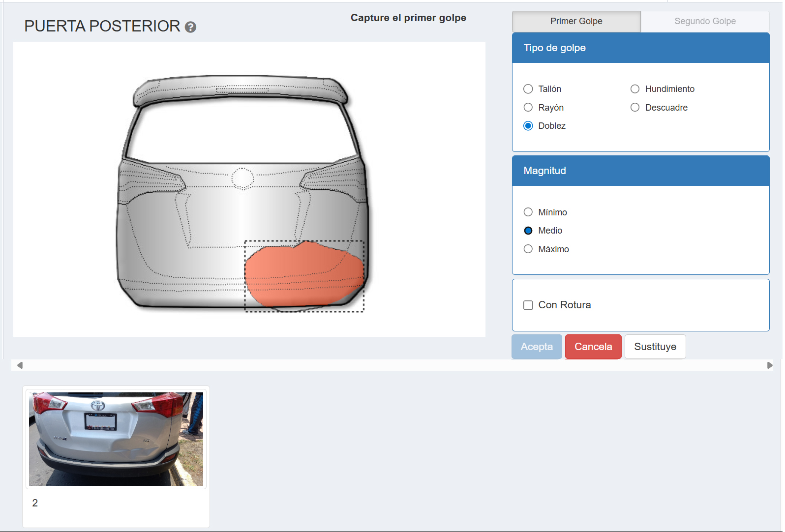Enable the Con Rotura checkbox
The width and height of the screenshot is (785, 532).
[x=528, y=305]
